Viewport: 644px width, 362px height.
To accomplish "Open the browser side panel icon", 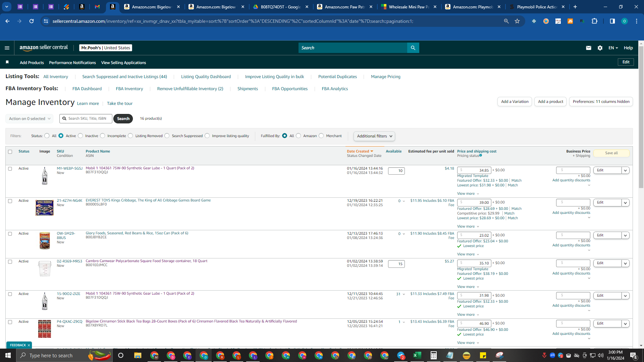I will pos(612,21).
